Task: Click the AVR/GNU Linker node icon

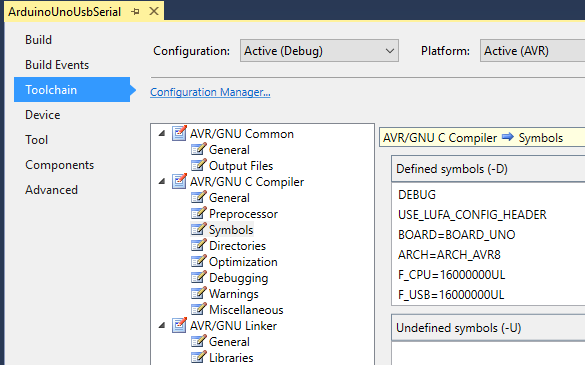Action: (179, 325)
